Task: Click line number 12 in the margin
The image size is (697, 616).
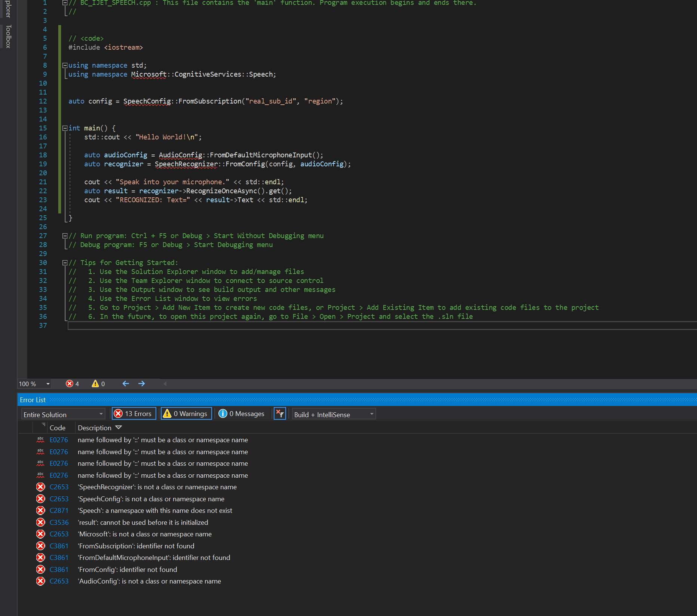Action: [x=43, y=101]
